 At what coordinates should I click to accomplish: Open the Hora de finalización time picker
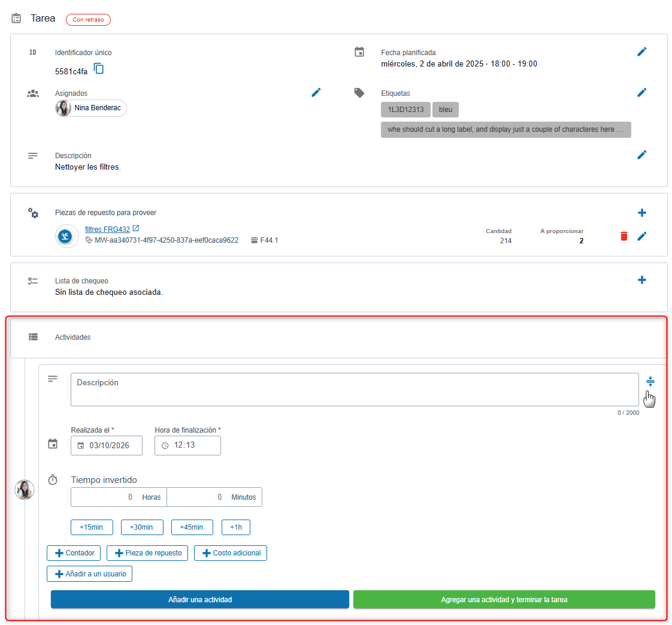coord(165,446)
